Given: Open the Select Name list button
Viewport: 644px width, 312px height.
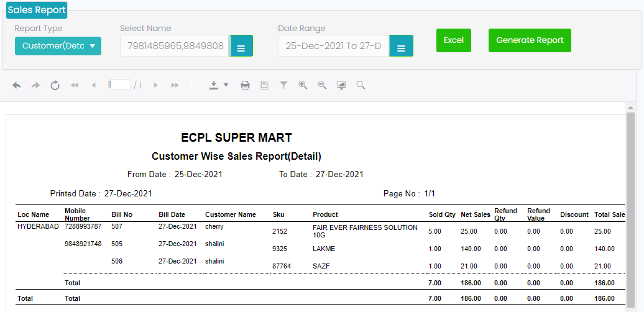Looking at the screenshot, I should tap(241, 47).
